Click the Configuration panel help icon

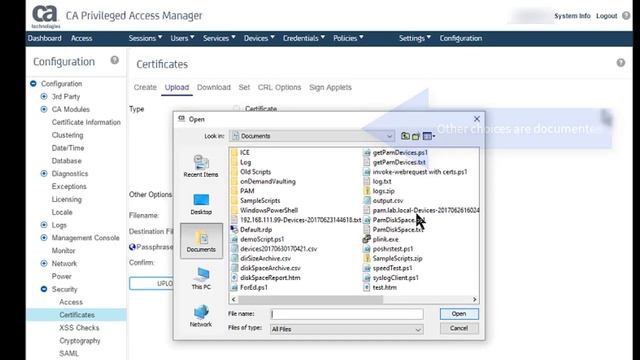[115, 60]
